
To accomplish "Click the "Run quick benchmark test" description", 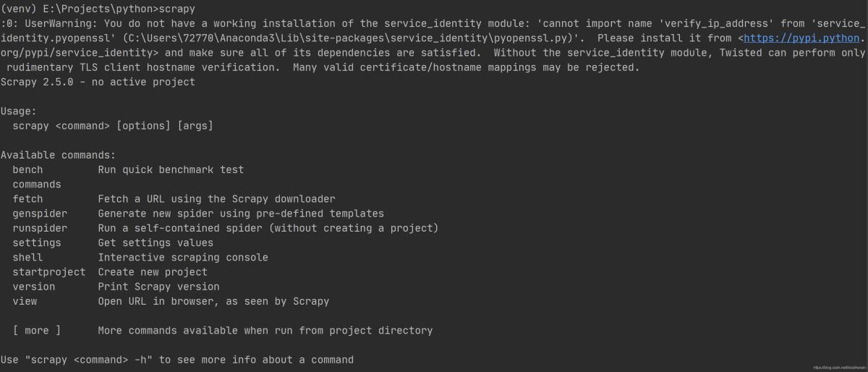I will tap(171, 169).
